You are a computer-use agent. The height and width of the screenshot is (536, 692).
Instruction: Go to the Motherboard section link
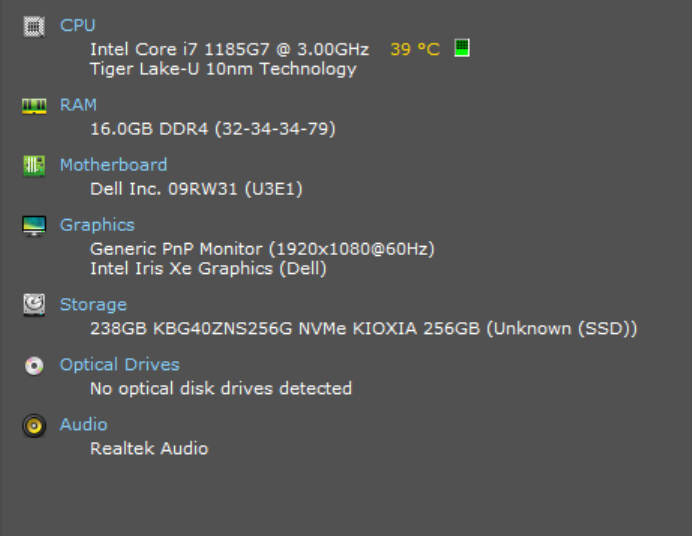click(113, 165)
